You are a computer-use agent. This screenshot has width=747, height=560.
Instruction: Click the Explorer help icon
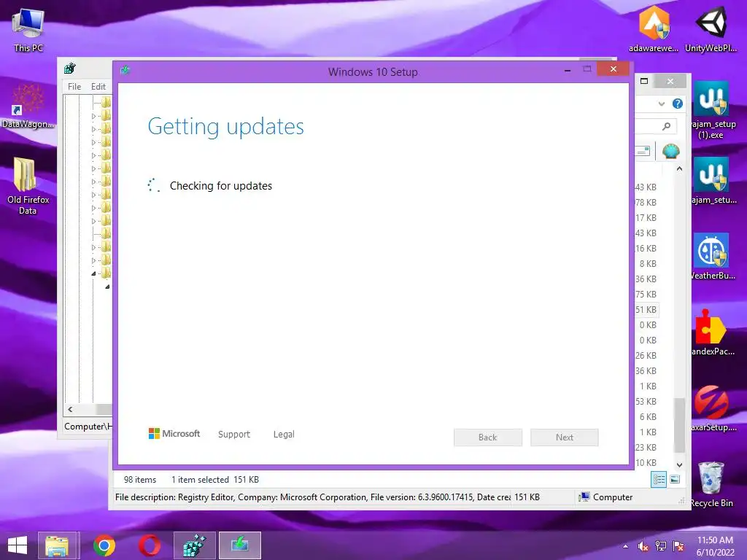[678, 104]
